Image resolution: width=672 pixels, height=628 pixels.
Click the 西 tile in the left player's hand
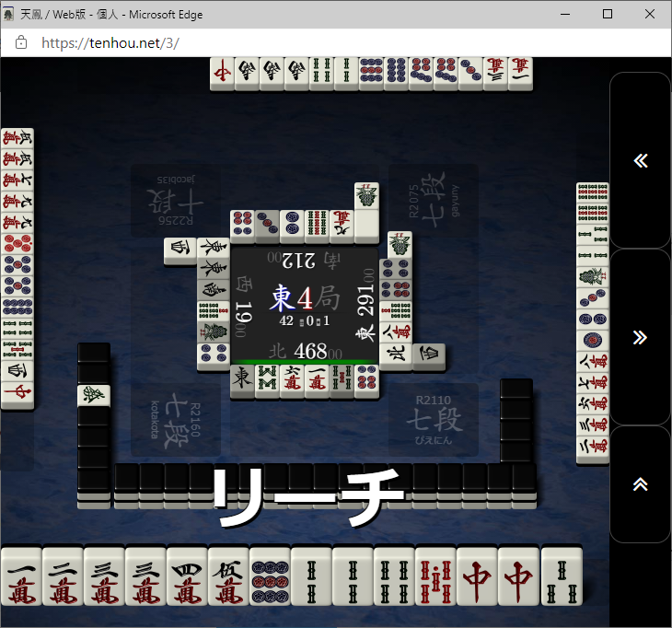coord(17,372)
